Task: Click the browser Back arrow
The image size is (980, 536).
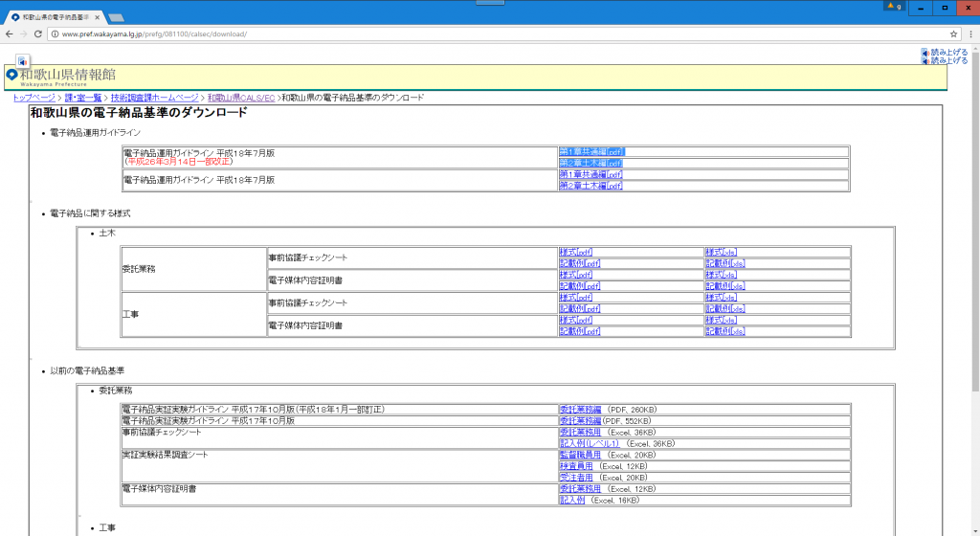Action: click(x=10, y=33)
